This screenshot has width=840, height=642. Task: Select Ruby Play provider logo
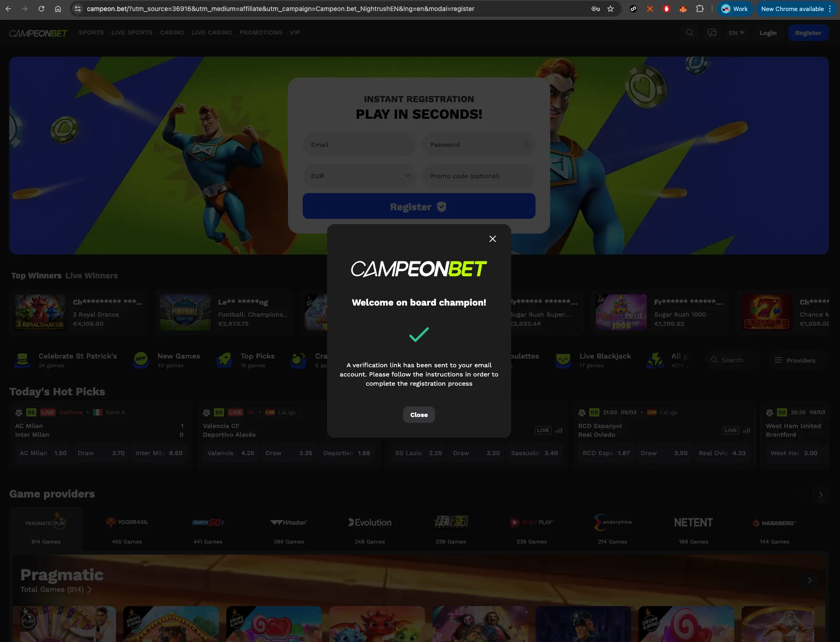coord(532,522)
